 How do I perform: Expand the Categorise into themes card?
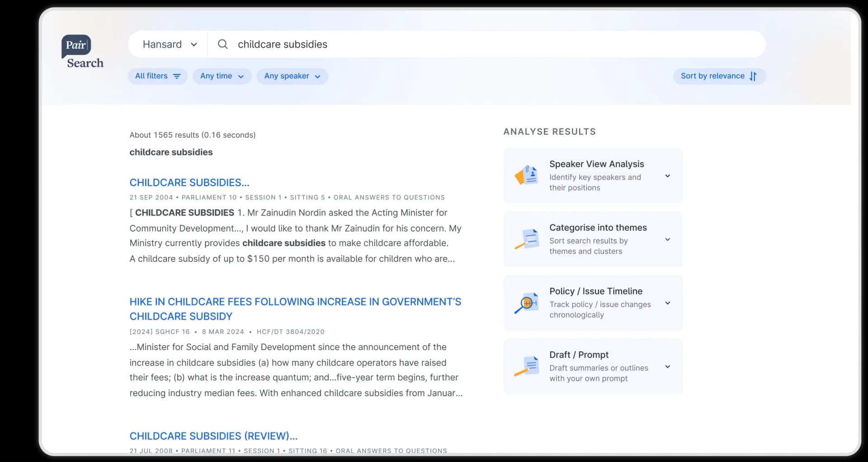click(x=668, y=239)
